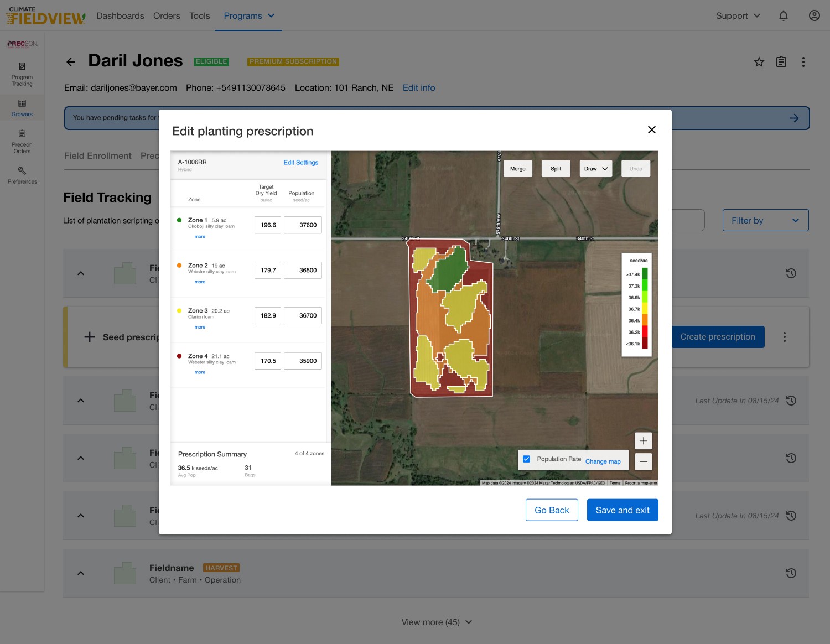
Task: Open Preceon Orders in sidebar
Action: tap(22, 142)
